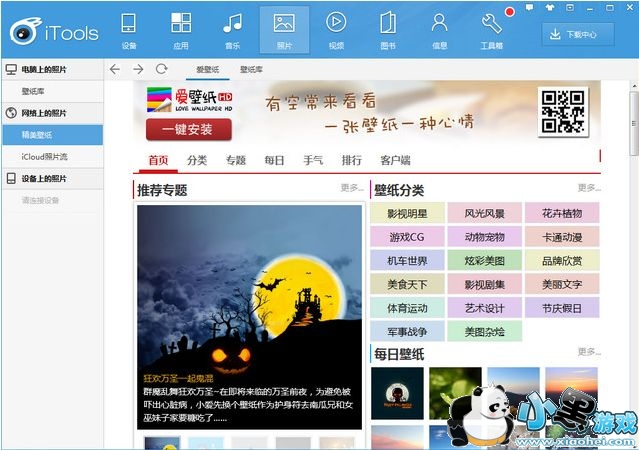Choose the 机车世界 category
Screen dimensions: 639x450
pos(407,260)
